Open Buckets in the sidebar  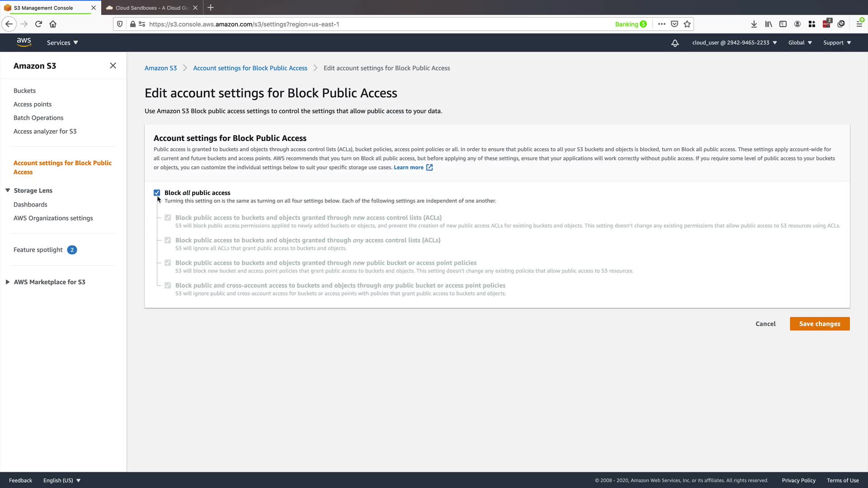(24, 90)
